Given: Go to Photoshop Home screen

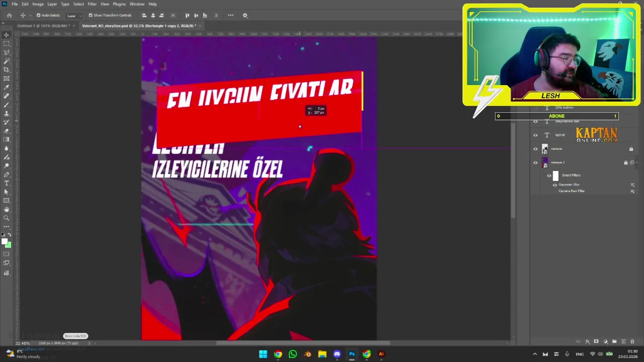Looking at the screenshot, I should tap(9, 15).
